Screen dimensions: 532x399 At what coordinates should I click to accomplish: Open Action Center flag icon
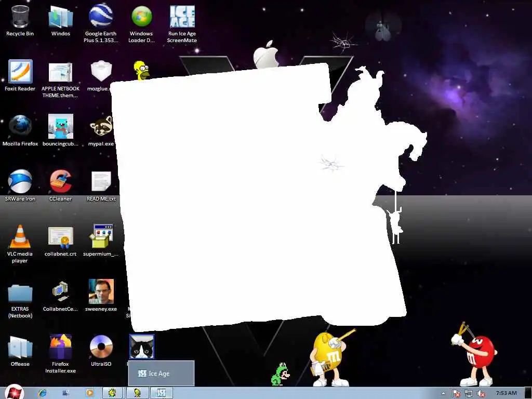(x=456, y=393)
